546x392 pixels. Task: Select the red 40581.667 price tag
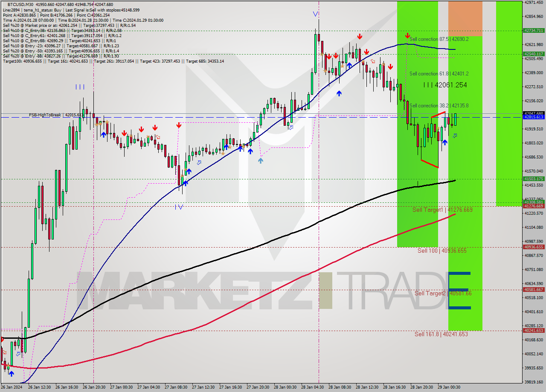click(533, 289)
